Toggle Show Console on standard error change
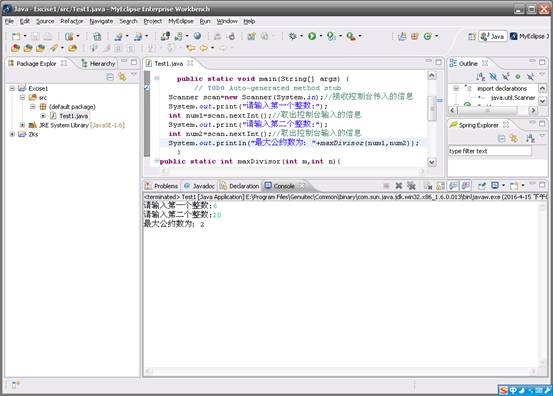This screenshot has width=553, height=396. coord(466,185)
